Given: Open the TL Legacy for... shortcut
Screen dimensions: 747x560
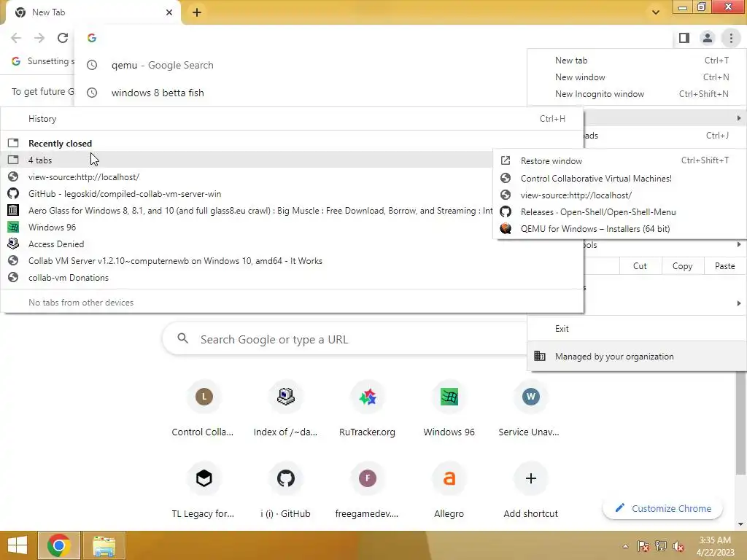Looking at the screenshot, I should 204,491.
